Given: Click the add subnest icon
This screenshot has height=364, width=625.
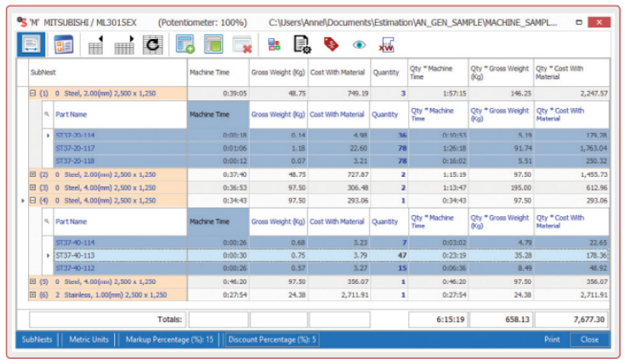Looking at the screenshot, I should tap(185, 44).
